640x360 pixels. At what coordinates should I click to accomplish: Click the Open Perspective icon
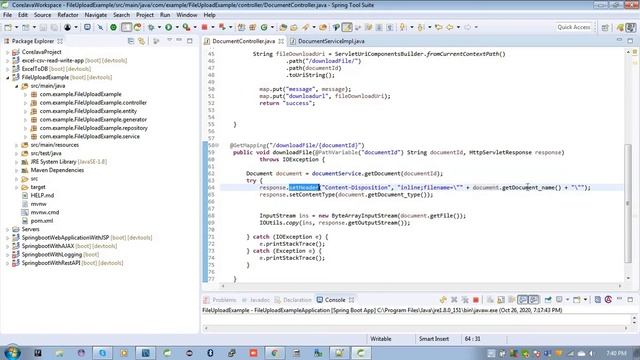[605, 27]
